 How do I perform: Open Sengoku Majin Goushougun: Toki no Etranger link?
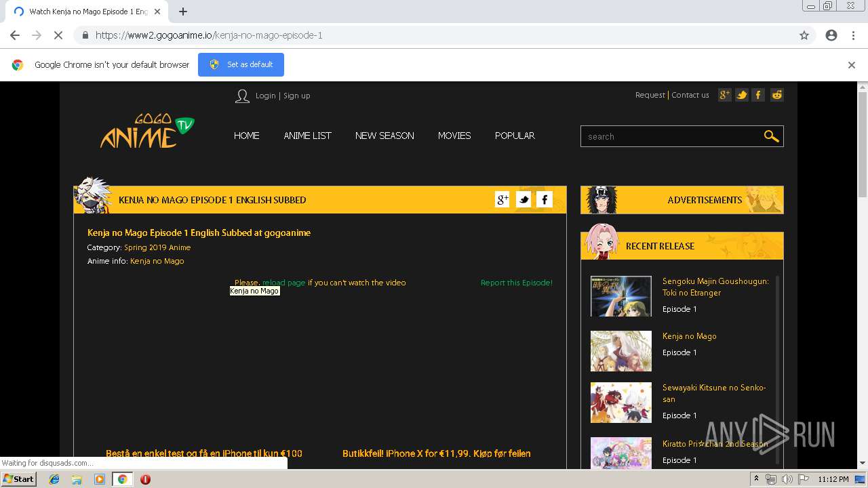point(715,287)
